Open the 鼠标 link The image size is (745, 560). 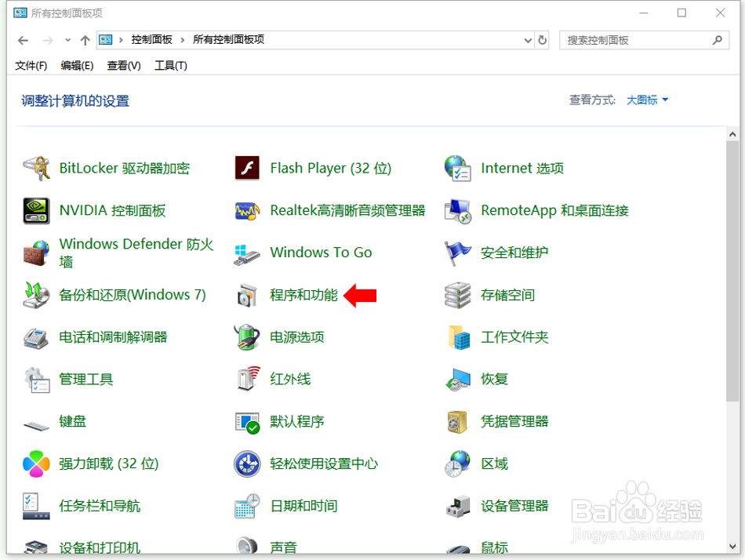tap(494, 547)
